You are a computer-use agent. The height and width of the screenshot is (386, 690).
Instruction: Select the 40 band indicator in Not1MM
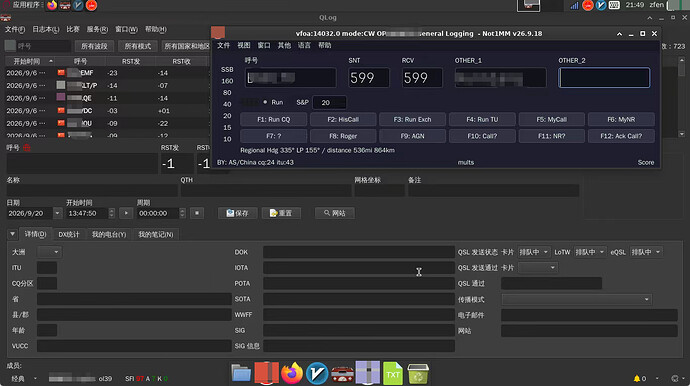[227, 104]
